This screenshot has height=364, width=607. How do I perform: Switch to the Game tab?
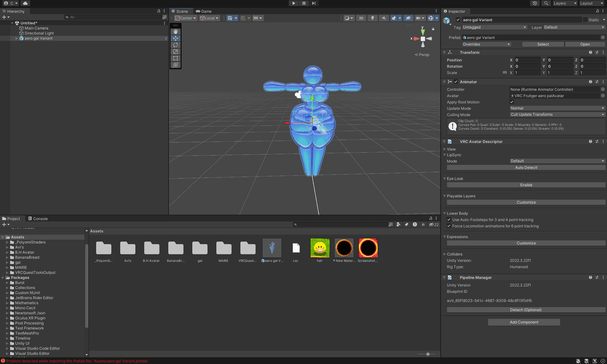204,11
